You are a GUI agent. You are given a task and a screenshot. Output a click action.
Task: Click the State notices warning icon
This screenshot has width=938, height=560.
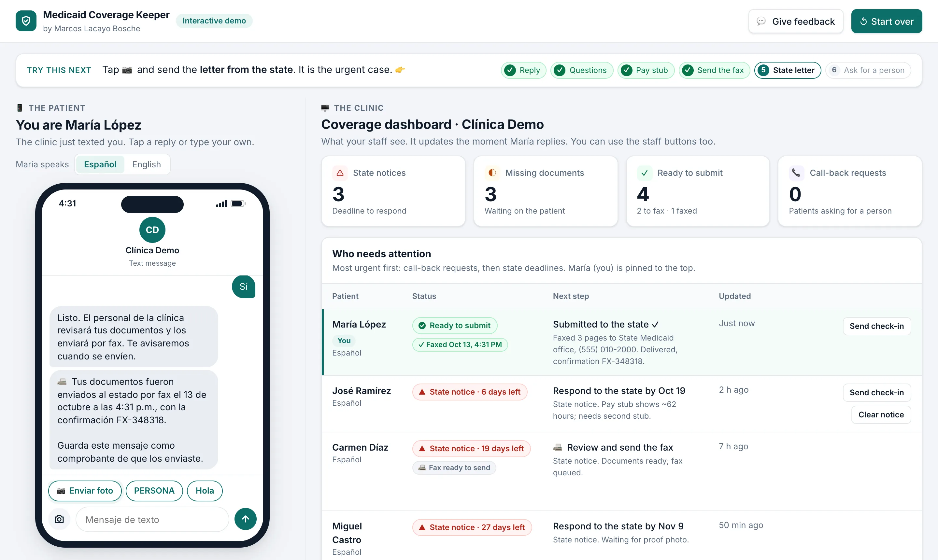[340, 173]
